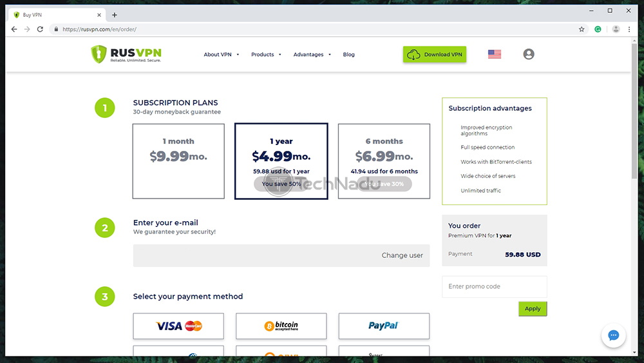This screenshot has height=363, width=644.
Task: Click the address bar URL
Action: pyautogui.click(x=99, y=29)
